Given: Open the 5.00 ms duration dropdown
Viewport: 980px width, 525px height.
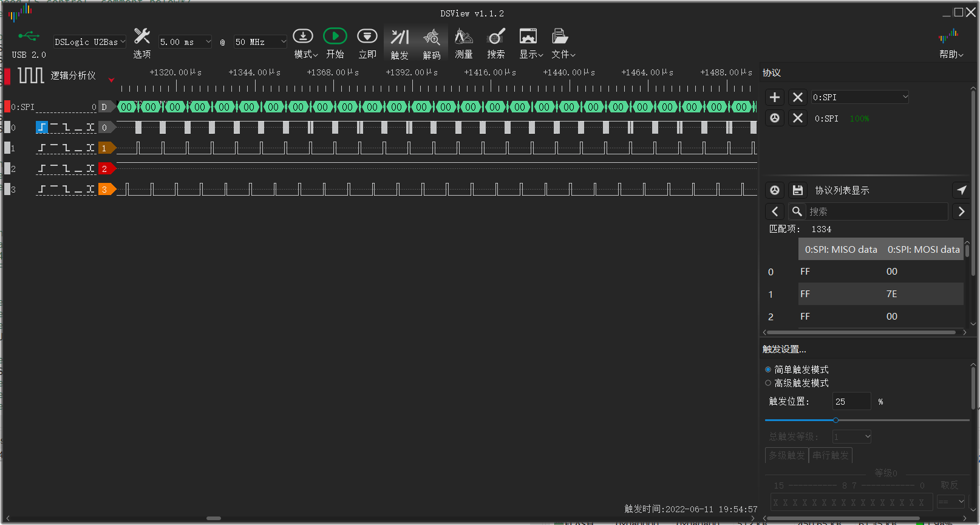Looking at the screenshot, I should tap(185, 42).
